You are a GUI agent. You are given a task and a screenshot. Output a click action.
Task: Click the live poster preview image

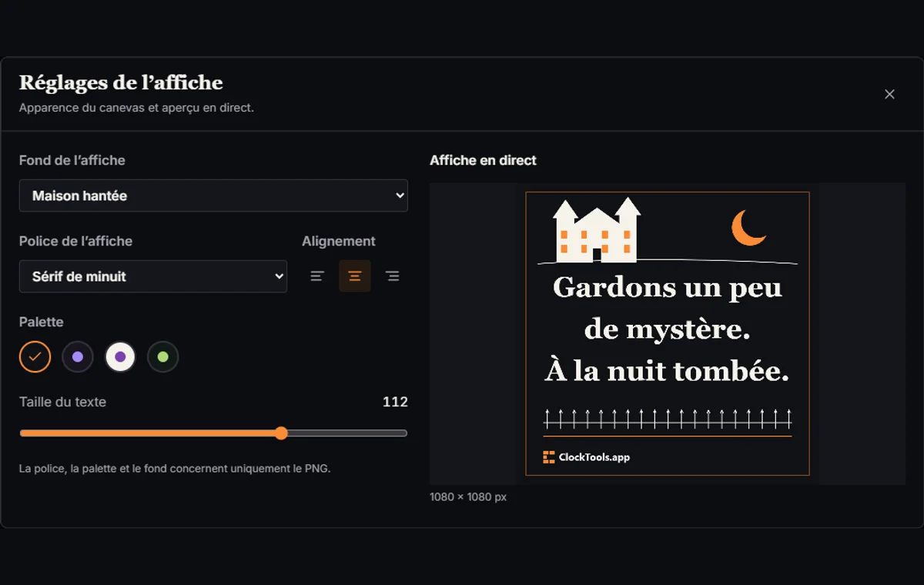coord(668,333)
